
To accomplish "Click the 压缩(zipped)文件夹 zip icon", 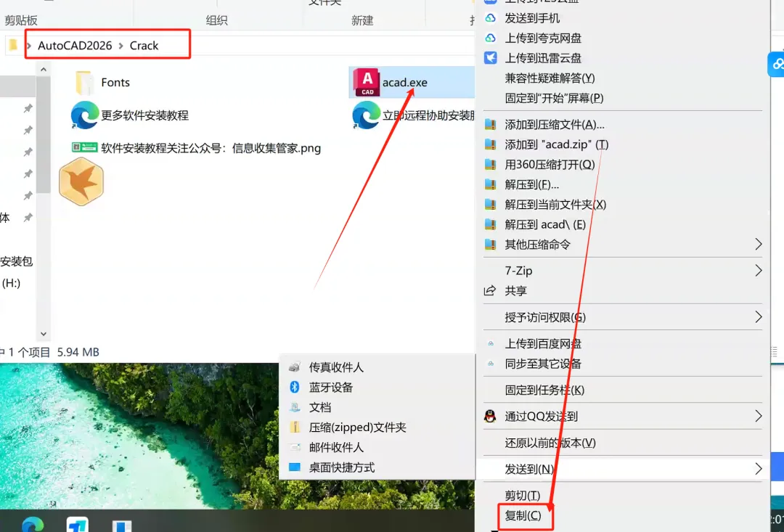I will pyautogui.click(x=295, y=427).
